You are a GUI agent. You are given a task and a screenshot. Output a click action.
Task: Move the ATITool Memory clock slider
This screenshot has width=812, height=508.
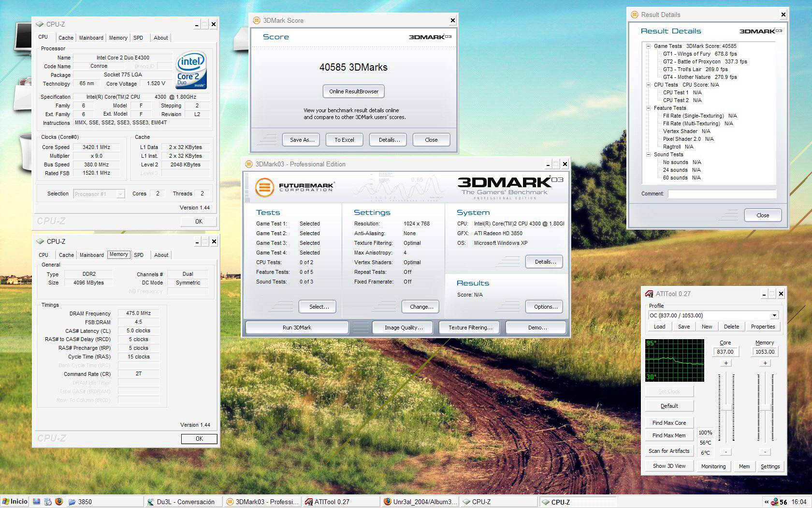click(765, 407)
